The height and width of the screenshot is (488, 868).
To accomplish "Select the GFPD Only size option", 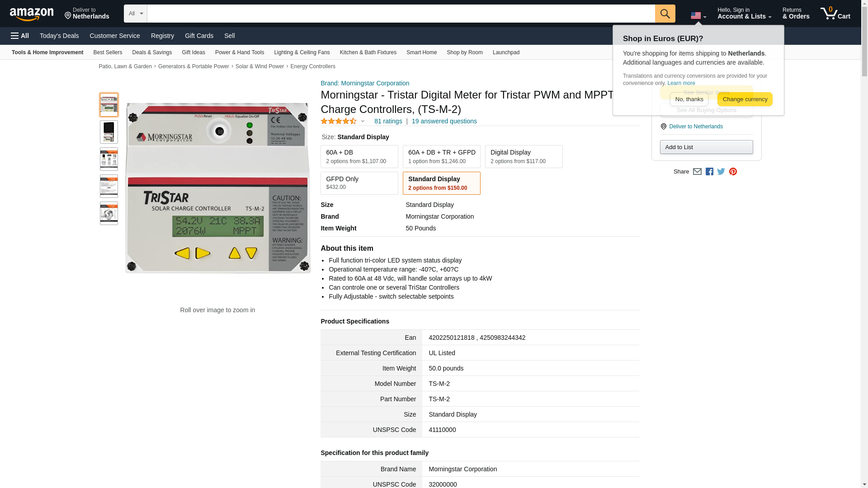I will tap(359, 183).
